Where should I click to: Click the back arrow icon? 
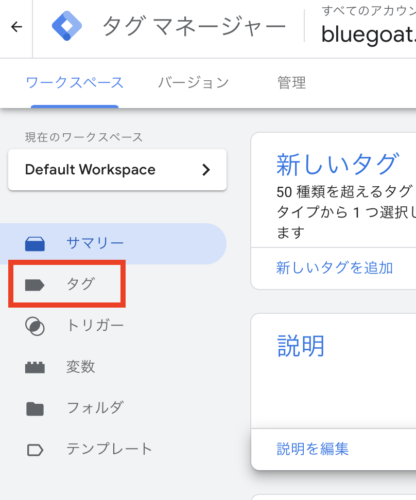[x=17, y=27]
